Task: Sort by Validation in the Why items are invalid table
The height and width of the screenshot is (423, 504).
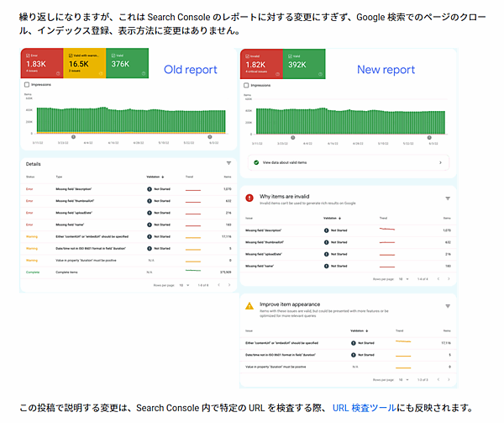Action: coord(332,218)
